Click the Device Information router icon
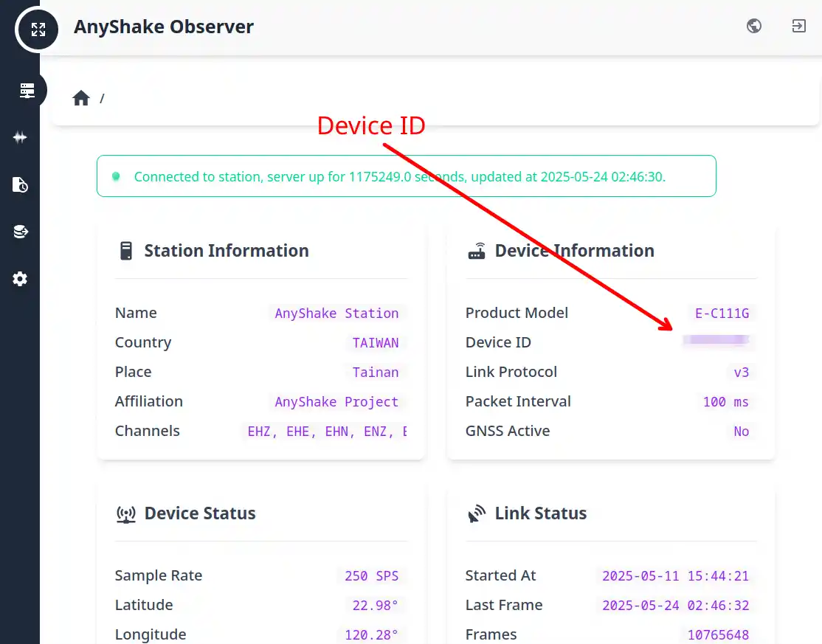Viewport: 822px width, 644px height. (477, 251)
